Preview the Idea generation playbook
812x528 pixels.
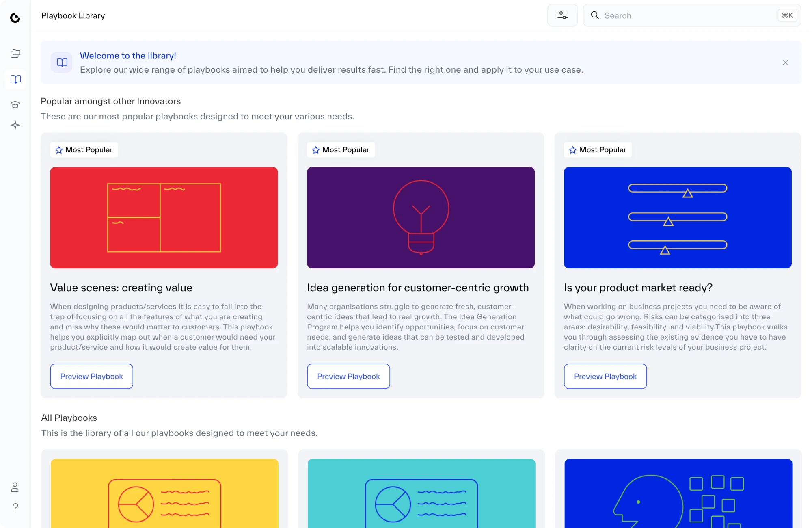click(x=348, y=376)
